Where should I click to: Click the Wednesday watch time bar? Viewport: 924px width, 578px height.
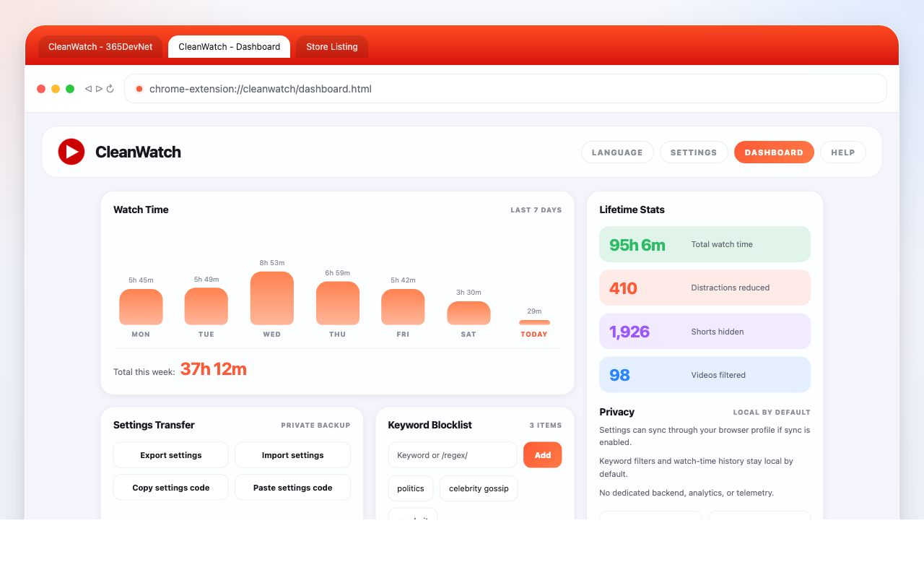pyautogui.click(x=272, y=298)
